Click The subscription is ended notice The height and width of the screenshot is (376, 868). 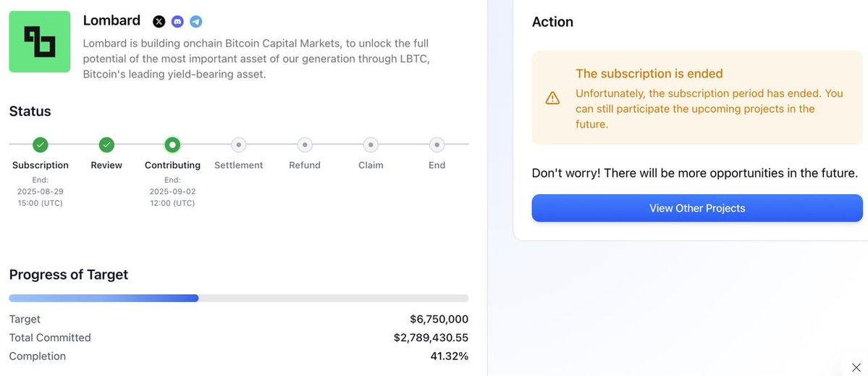click(697, 98)
